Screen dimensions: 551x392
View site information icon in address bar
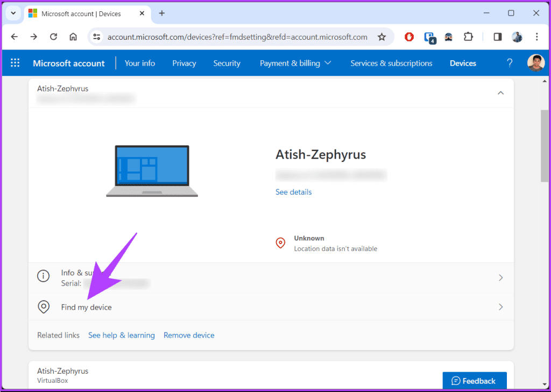pos(97,37)
